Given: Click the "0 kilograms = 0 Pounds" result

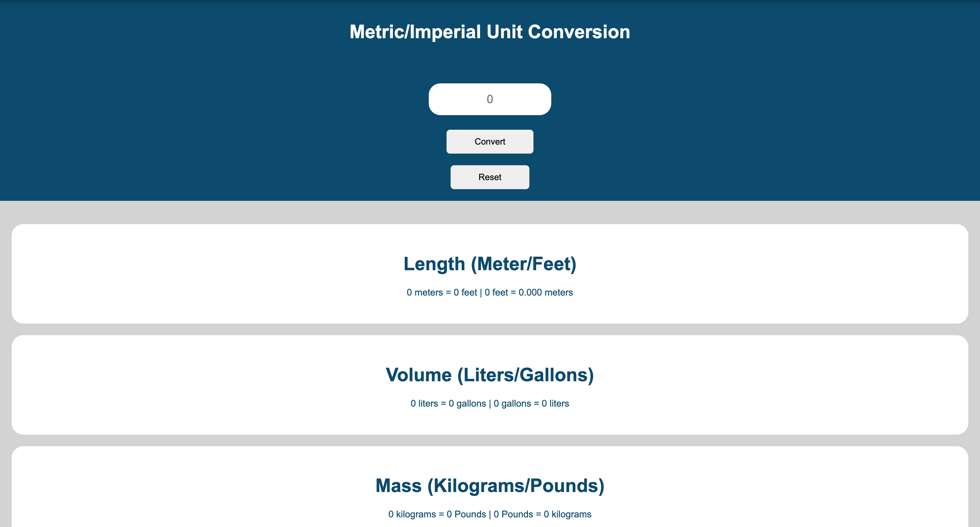Looking at the screenshot, I should coord(437,514).
